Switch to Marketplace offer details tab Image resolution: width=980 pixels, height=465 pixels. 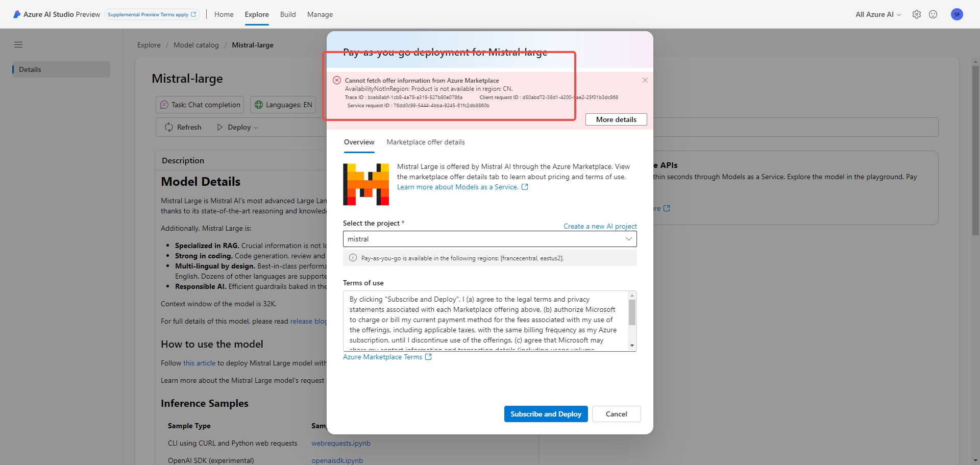tap(426, 142)
